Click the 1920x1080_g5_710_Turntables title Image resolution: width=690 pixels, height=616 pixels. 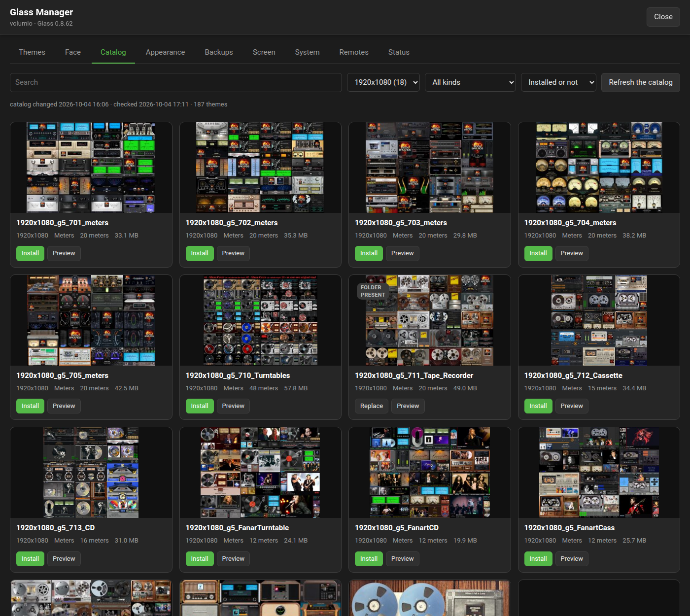click(x=238, y=376)
